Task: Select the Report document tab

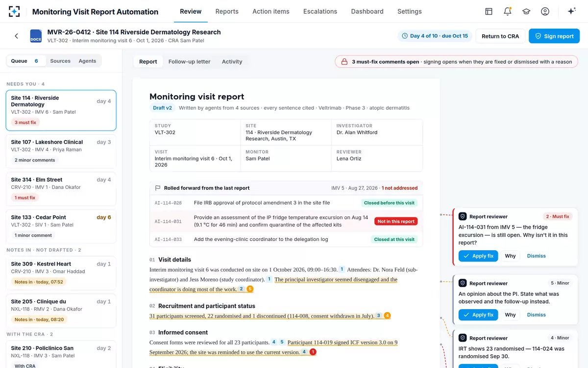Action: [148, 61]
